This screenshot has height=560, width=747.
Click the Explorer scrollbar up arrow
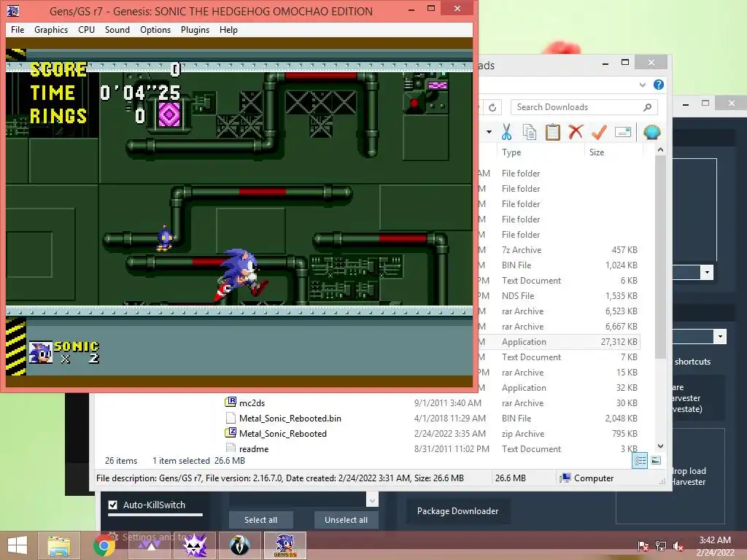point(660,150)
